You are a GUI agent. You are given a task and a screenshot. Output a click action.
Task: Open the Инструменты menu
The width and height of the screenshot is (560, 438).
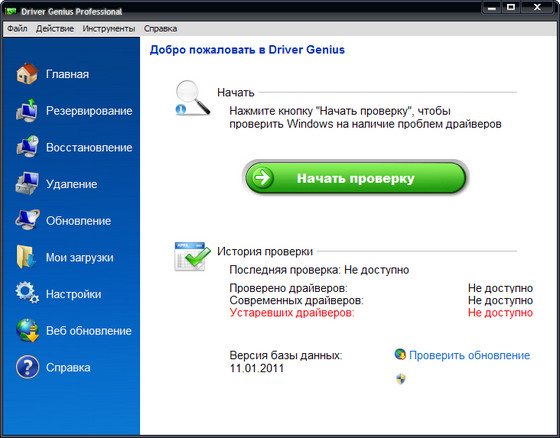[109, 29]
